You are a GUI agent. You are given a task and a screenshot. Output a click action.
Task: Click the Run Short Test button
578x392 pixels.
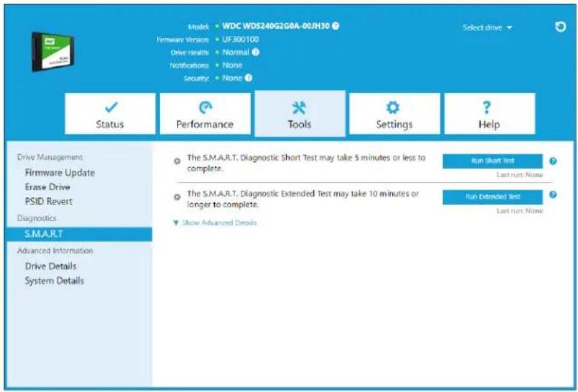(x=492, y=161)
